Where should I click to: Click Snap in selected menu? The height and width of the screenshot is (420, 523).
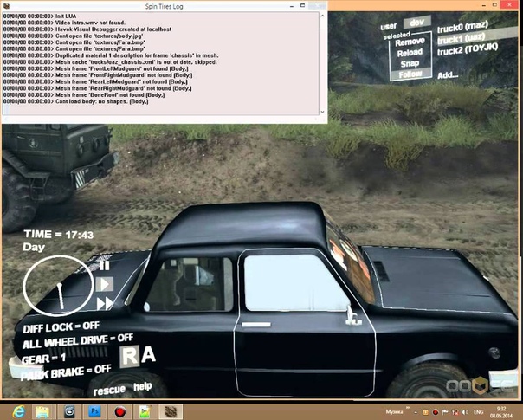point(410,63)
